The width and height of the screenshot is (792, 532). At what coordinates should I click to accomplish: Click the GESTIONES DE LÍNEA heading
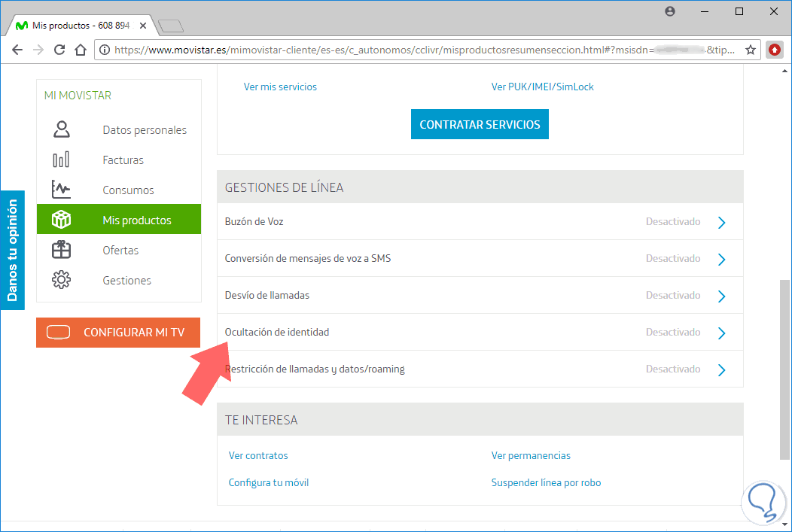click(x=284, y=187)
